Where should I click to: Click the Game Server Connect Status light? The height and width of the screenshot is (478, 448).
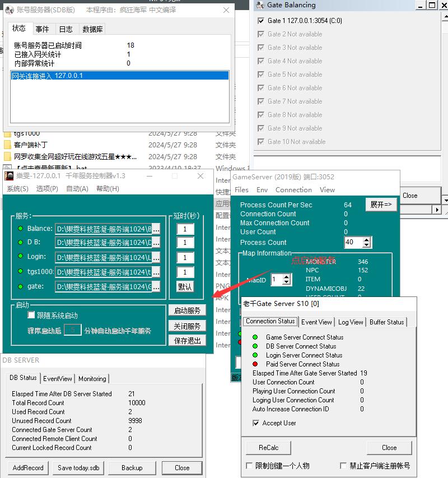[255, 337]
